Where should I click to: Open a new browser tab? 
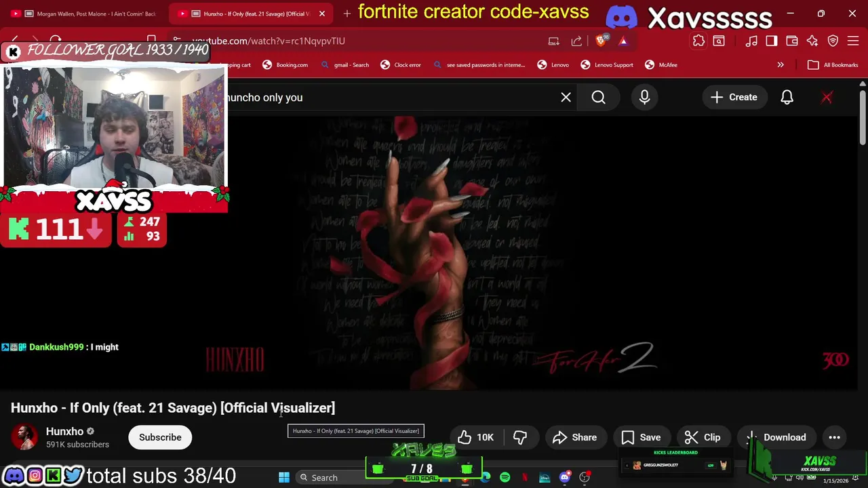347,14
